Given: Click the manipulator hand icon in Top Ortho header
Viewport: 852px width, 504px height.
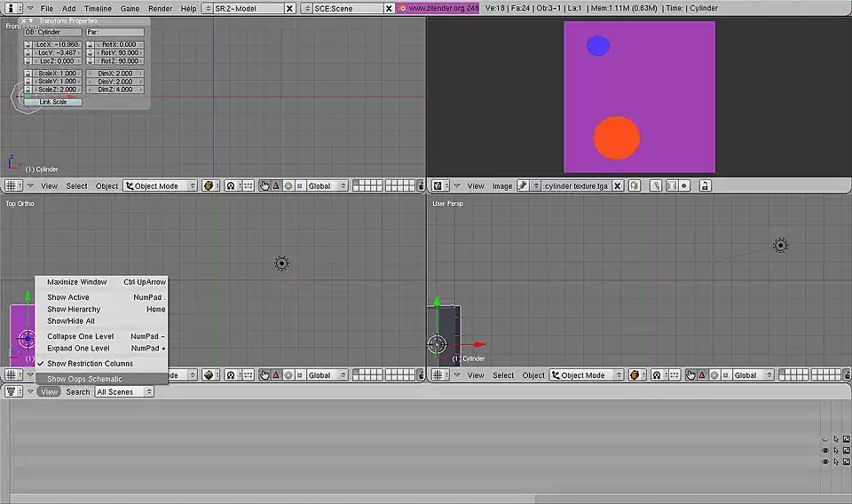Looking at the screenshot, I should click(x=264, y=375).
